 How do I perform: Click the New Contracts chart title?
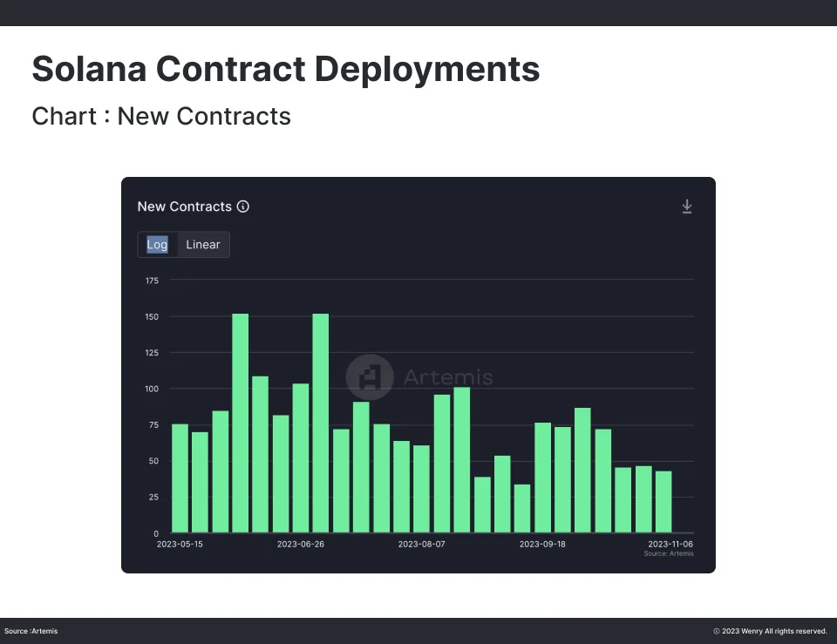point(184,207)
